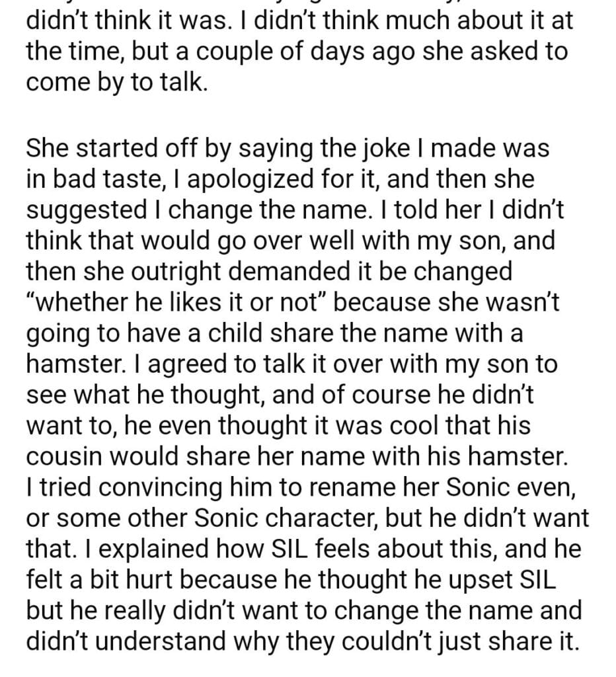This screenshot has height=677, width=616.
Task: Click the phrase "come by to talk"
Action: point(117,82)
